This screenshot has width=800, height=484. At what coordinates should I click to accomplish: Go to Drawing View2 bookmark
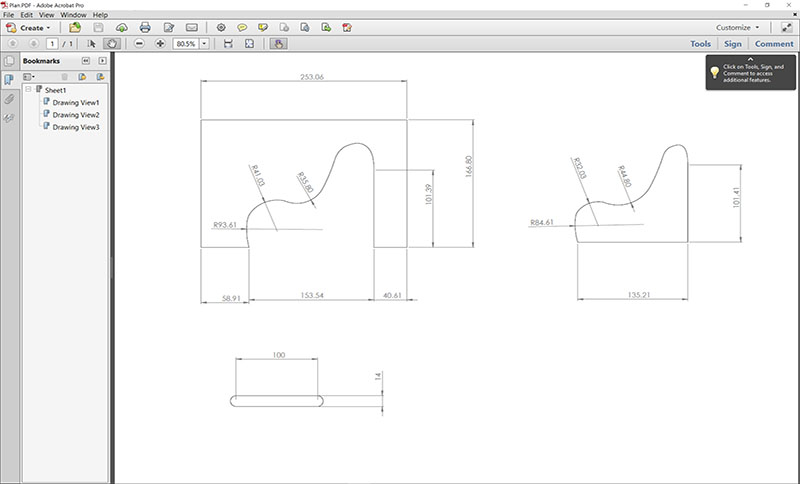pos(76,115)
